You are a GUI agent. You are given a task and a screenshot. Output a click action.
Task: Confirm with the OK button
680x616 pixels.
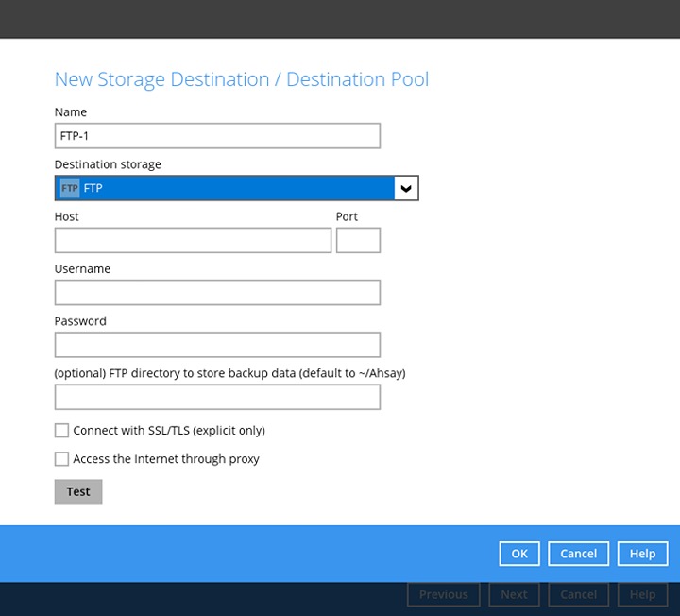[519, 554]
